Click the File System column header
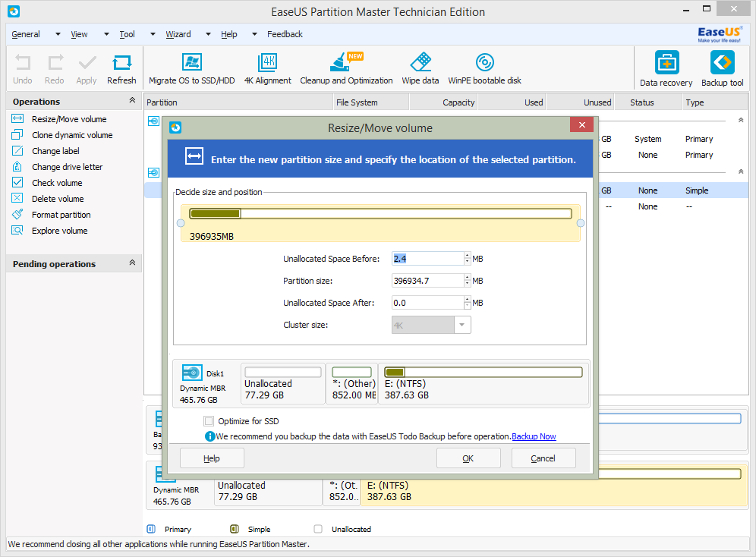 [371, 102]
